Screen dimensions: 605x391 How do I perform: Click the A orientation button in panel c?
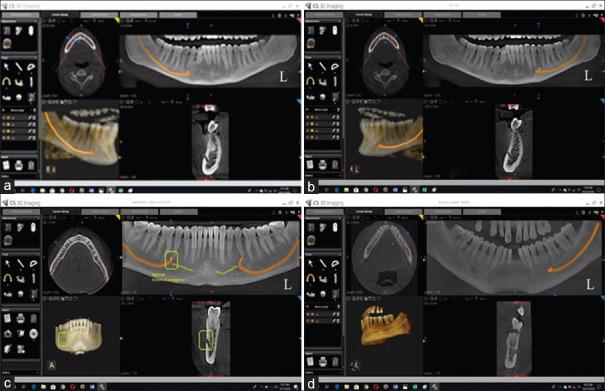click(52, 365)
